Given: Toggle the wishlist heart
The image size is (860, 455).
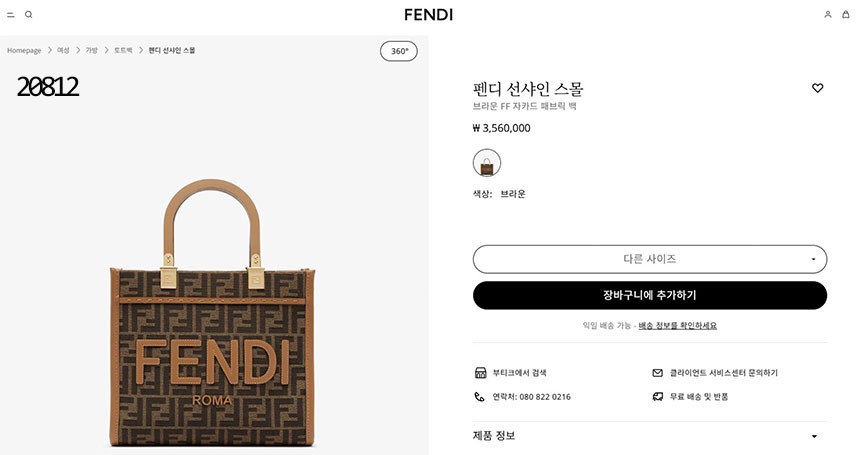Looking at the screenshot, I should click(x=817, y=88).
